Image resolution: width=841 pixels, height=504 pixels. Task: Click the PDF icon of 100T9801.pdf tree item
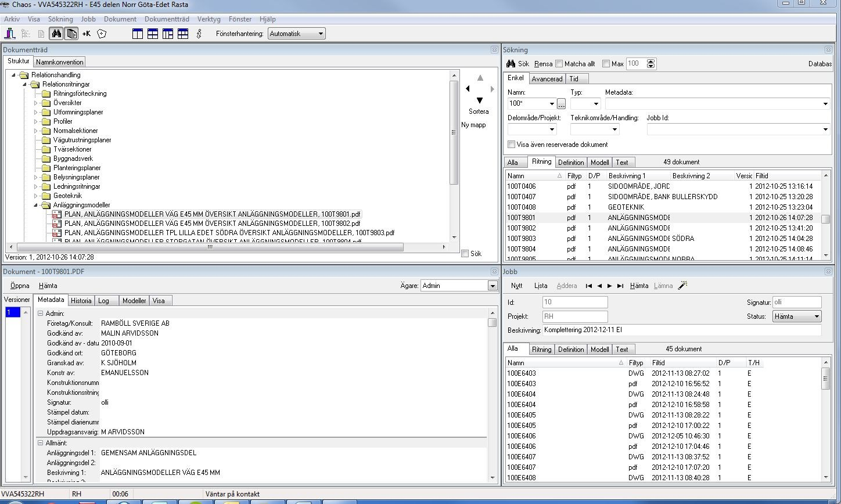pyautogui.click(x=57, y=214)
